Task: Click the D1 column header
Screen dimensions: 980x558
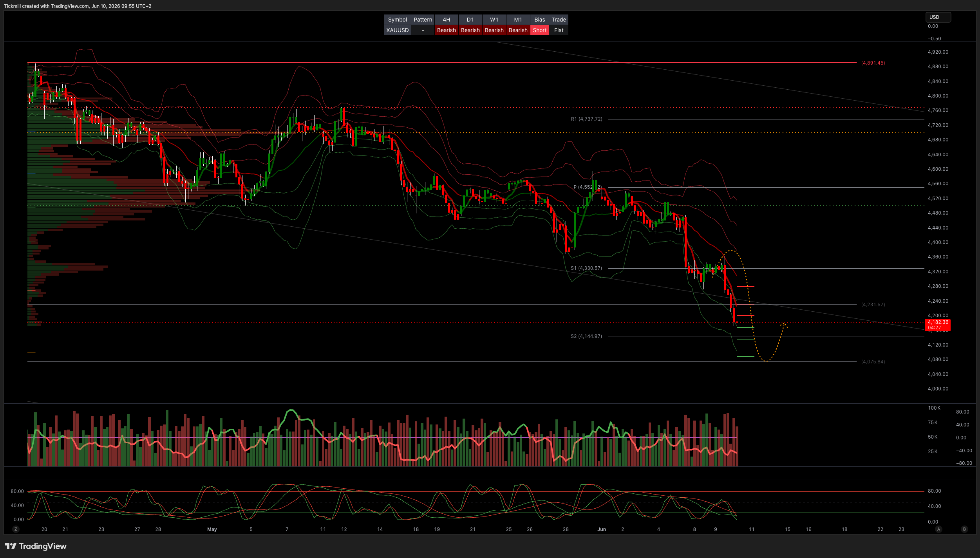Action: tap(470, 20)
